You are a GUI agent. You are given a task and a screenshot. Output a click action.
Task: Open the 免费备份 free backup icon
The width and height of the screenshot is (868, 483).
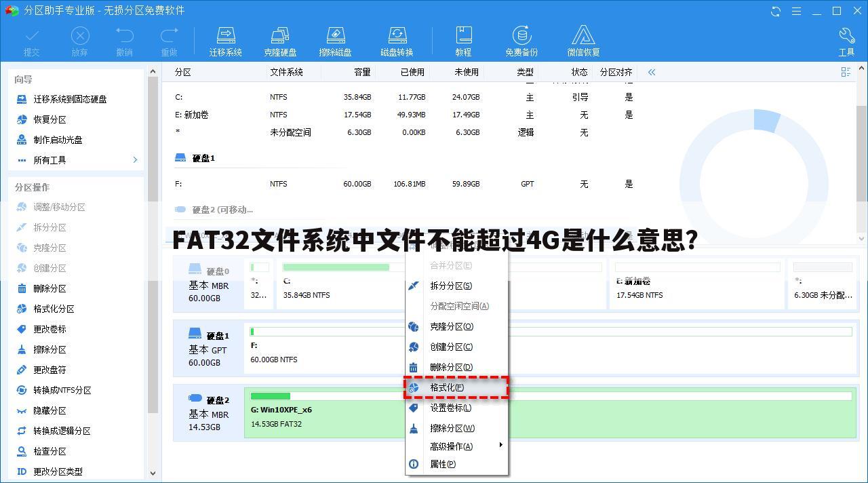(521, 42)
